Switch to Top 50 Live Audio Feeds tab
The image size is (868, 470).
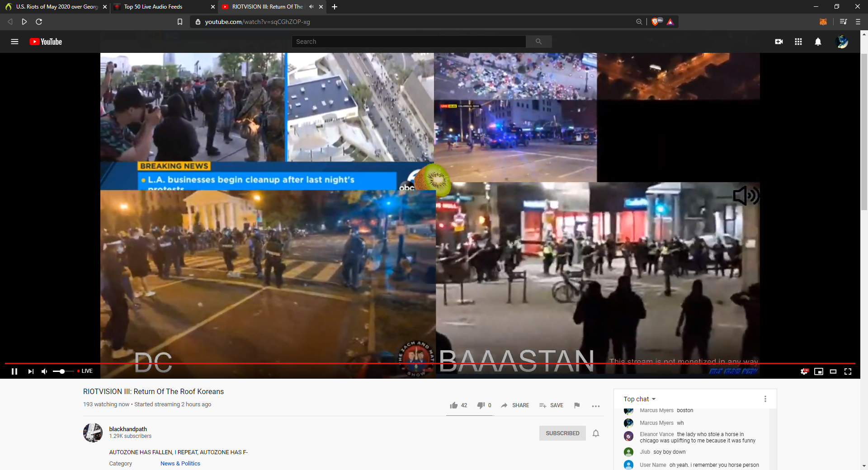tap(163, 7)
